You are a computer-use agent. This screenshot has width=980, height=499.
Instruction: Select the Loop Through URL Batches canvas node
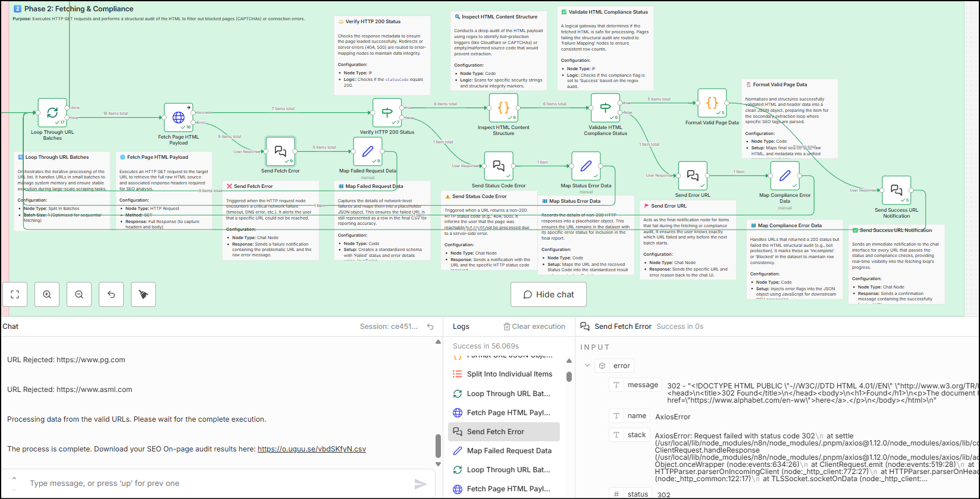52,113
